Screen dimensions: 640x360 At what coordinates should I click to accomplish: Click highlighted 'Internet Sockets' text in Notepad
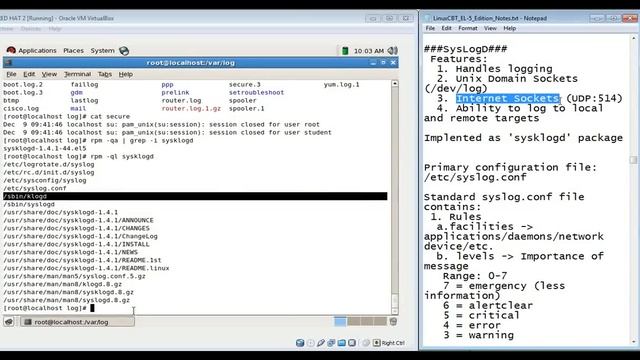point(507,98)
